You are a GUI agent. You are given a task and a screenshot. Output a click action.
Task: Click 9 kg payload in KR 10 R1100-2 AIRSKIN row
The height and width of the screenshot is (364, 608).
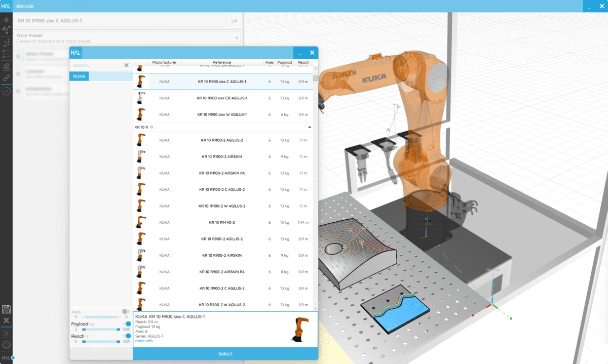(x=285, y=157)
